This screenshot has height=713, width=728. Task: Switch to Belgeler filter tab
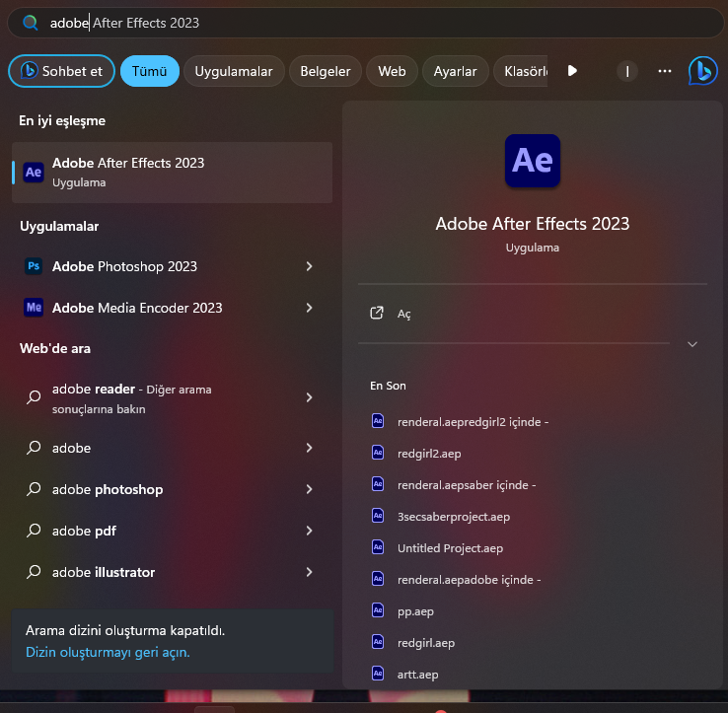click(326, 71)
